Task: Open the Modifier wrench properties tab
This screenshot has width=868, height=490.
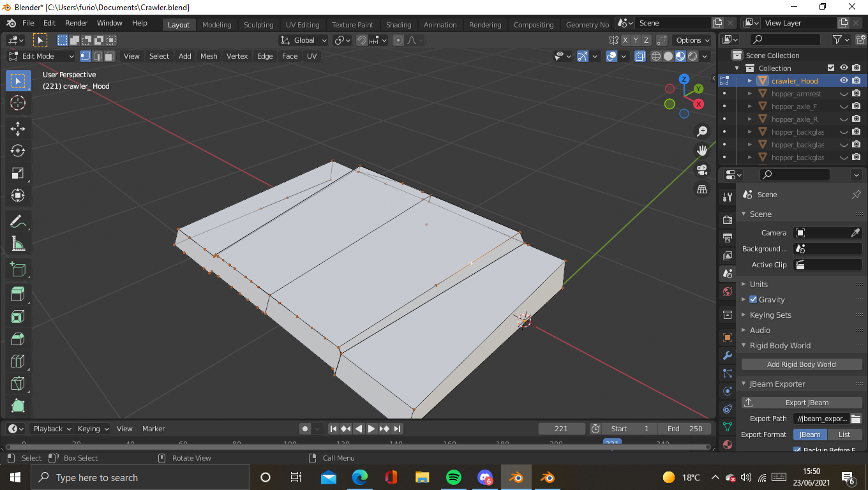Action: [x=727, y=355]
